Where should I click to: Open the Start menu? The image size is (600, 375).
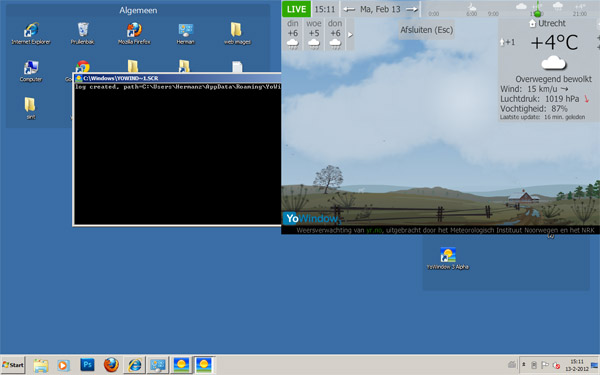pos(13,365)
